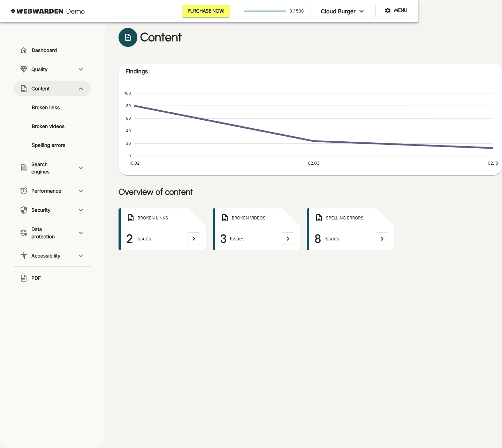The width and height of the screenshot is (502, 448).
Task: Click the Quality diamond icon
Action: (24, 69)
